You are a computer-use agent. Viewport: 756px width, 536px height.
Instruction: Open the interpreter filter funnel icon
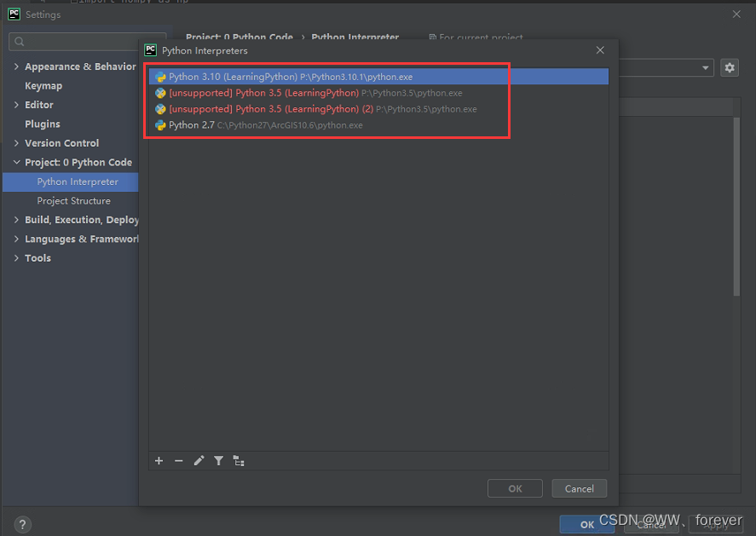(x=218, y=461)
